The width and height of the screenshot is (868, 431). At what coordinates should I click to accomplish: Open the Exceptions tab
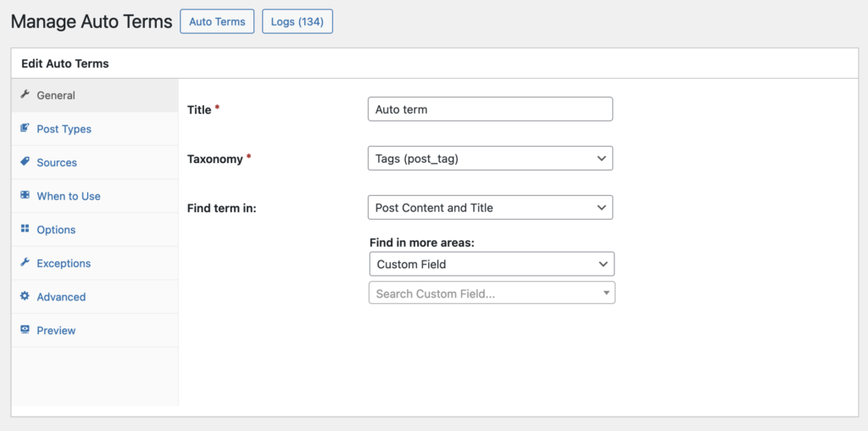(95, 263)
